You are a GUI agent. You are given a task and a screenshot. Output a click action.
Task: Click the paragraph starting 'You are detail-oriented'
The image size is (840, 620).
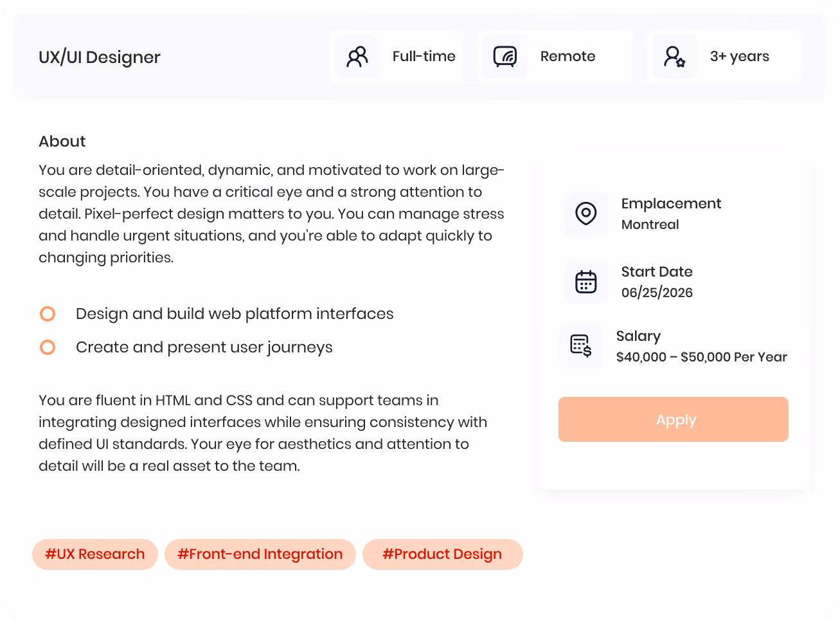pyautogui.click(x=272, y=214)
